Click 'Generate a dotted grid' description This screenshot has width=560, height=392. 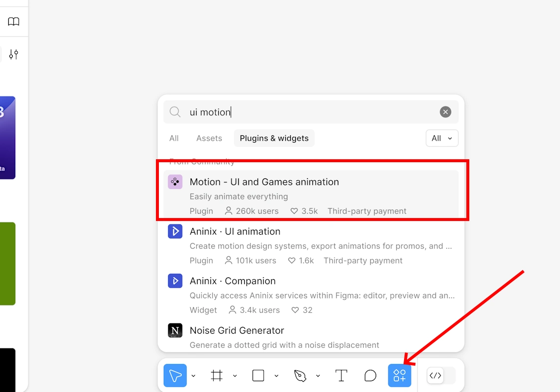(x=284, y=345)
